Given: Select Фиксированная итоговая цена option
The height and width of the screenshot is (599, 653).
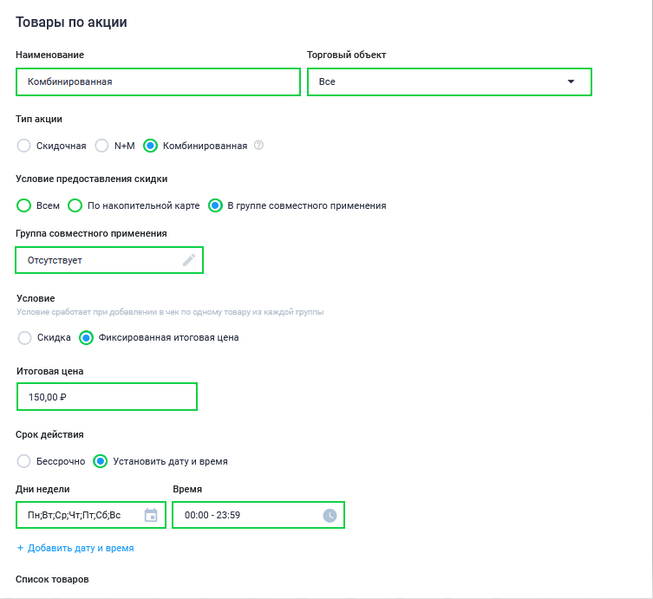Looking at the screenshot, I should point(86,337).
